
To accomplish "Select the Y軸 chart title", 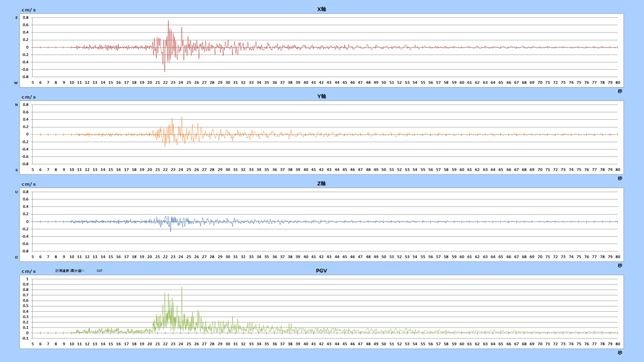I will coord(321,96).
